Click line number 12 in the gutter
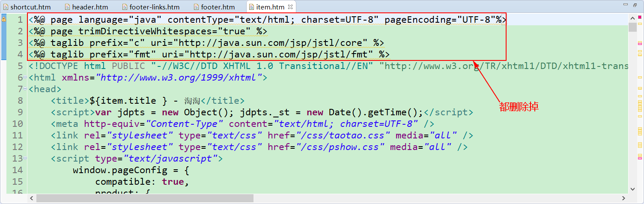The width and height of the screenshot is (644, 204). coord(18,147)
